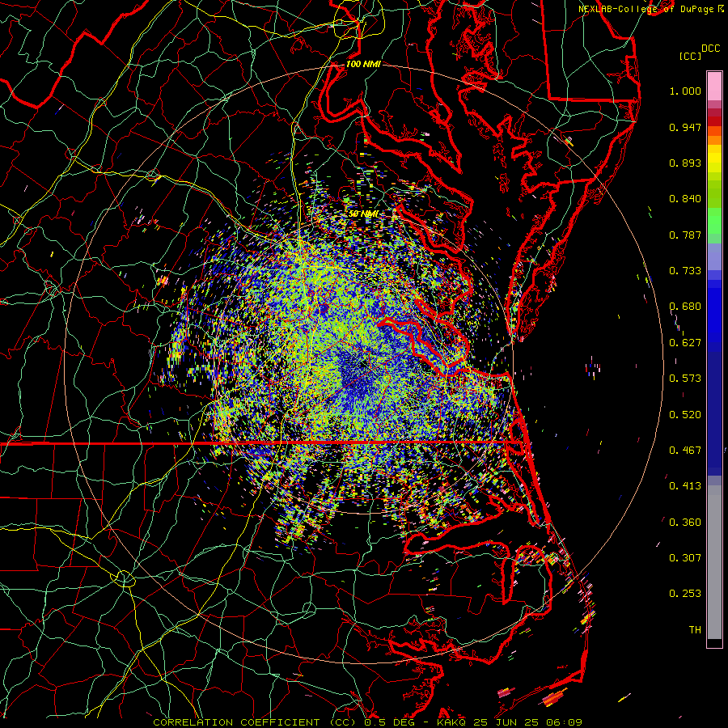The image size is (728, 728).
Task: Click the 1.000 legend value
Action: (x=685, y=91)
